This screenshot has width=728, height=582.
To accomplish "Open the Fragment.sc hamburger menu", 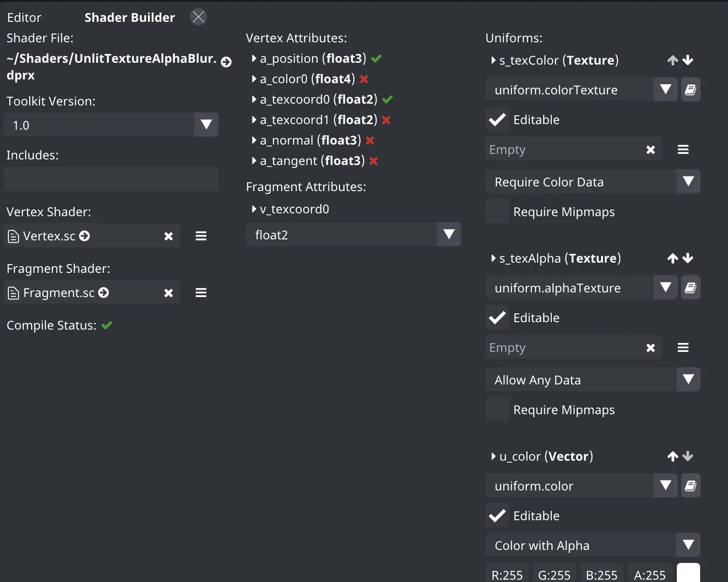I will [201, 293].
